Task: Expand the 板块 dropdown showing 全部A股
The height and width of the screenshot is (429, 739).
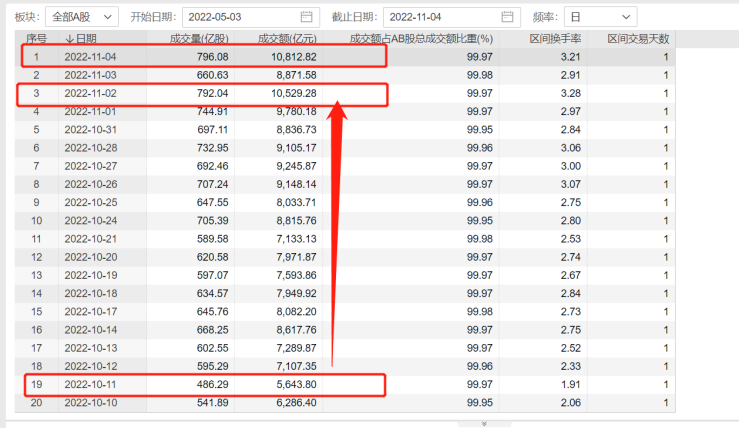Action: (81, 17)
